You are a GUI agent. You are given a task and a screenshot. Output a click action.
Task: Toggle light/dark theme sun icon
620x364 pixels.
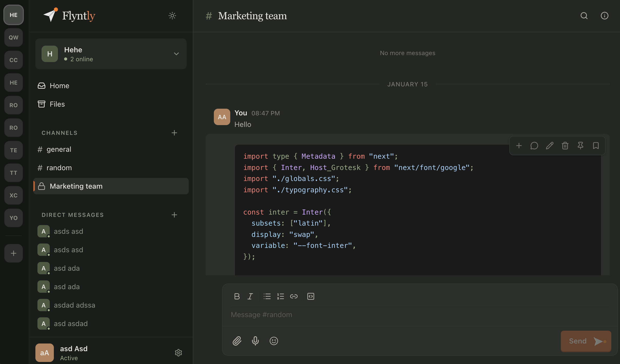click(172, 16)
